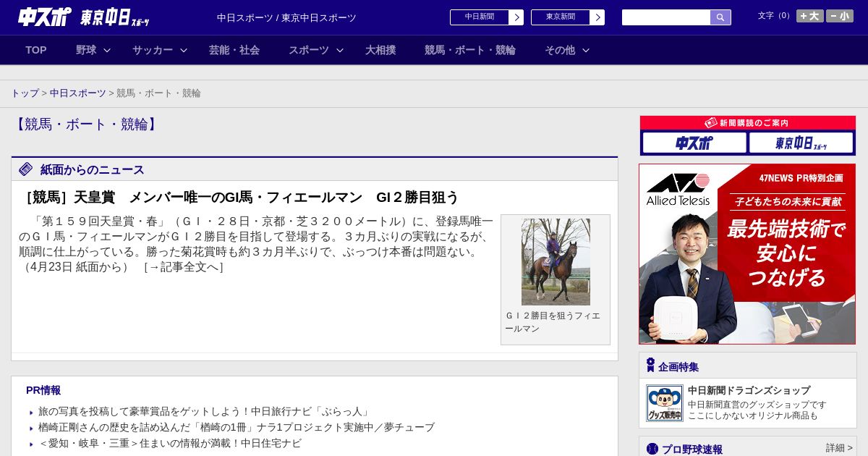Open the 東京新聞 link button

(561, 17)
